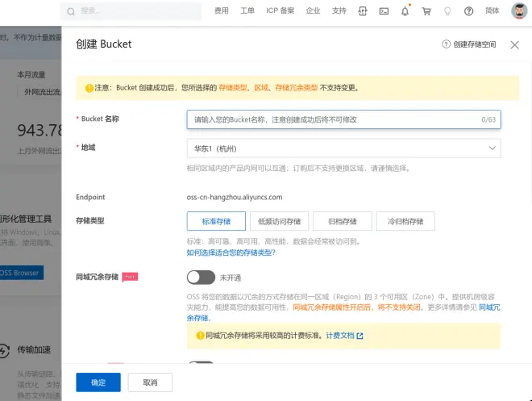The height and width of the screenshot is (401, 532).
Task: Select 低频访问存储 storage type
Action: 279,221
